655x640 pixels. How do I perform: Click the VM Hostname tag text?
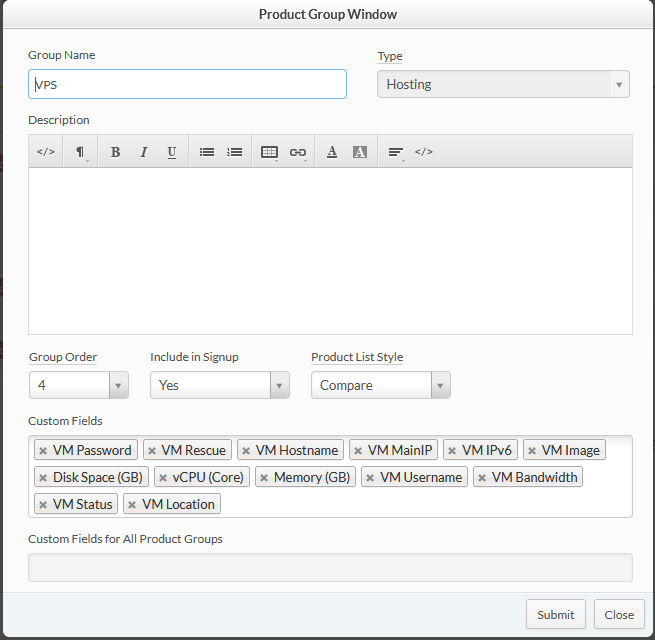tap(297, 450)
